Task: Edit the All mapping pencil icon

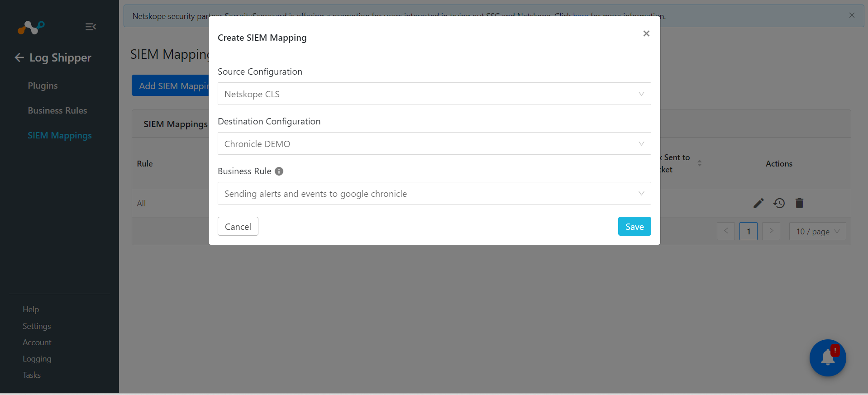Action: click(x=758, y=203)
